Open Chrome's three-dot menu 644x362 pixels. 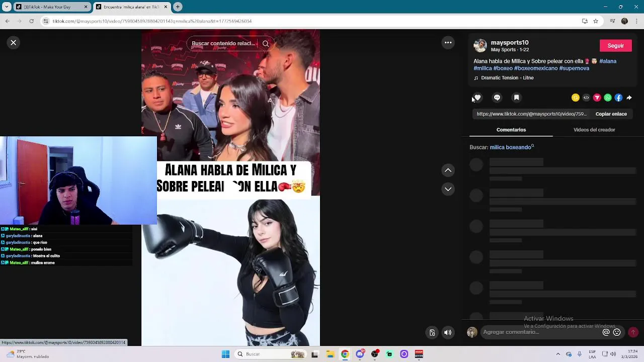(x=636, y=21)
